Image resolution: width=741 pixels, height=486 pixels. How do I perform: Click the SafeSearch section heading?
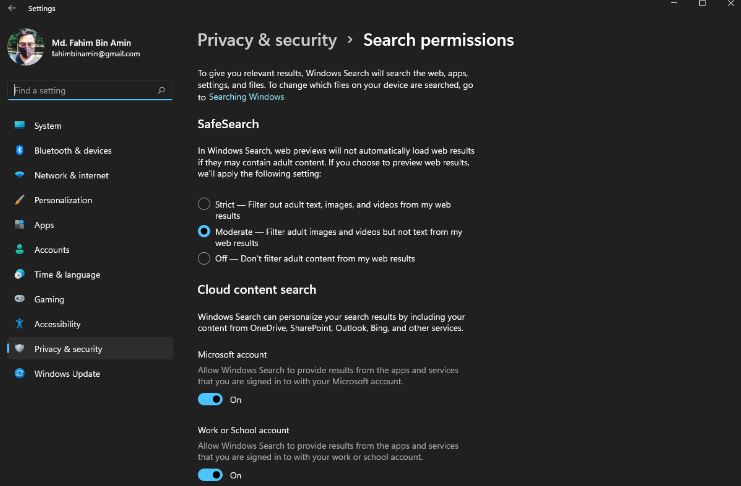point(228,124)
